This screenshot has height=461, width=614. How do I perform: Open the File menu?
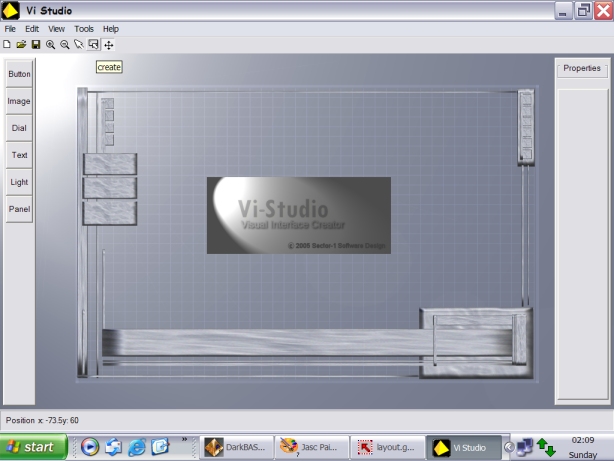coord(10,29)
